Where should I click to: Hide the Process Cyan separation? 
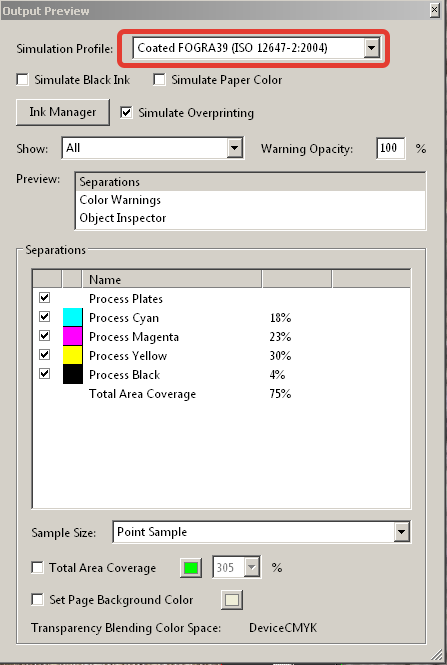pos(45,316)
